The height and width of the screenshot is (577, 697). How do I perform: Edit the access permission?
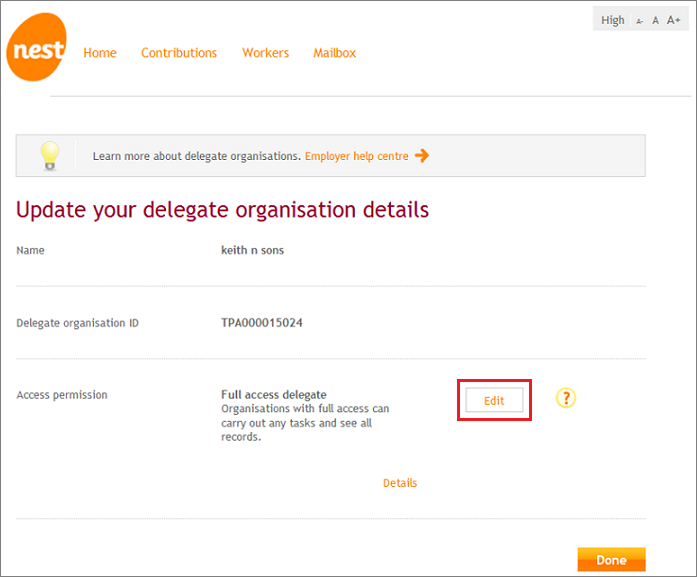[x=494, y=401]
